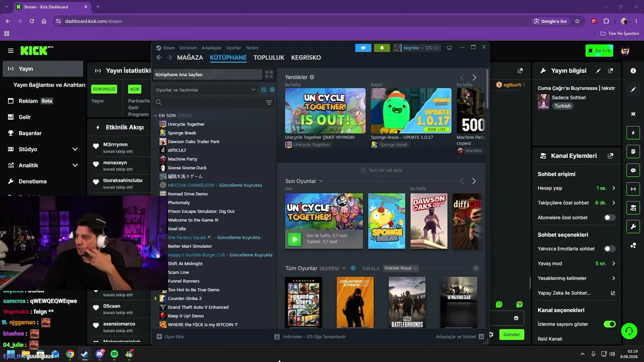Pop out Kanal Eylemleri panel
This screenshot has height=362, width=644.
pos(610,156)
